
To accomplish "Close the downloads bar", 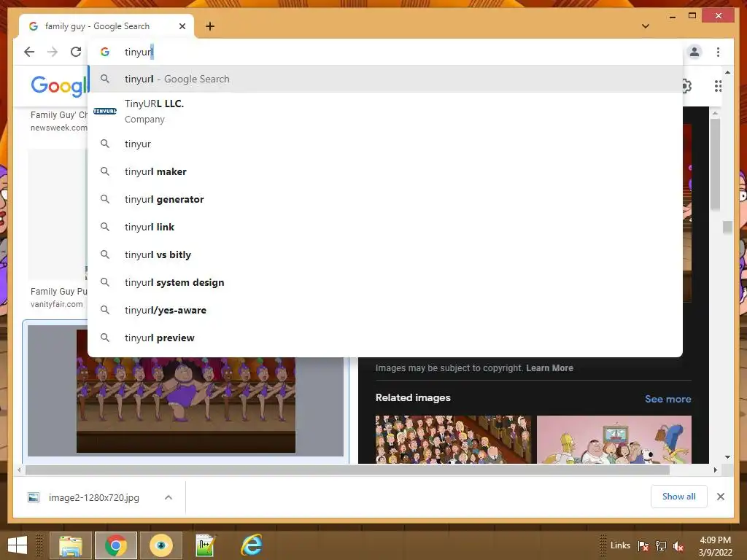I will point(720,497).
